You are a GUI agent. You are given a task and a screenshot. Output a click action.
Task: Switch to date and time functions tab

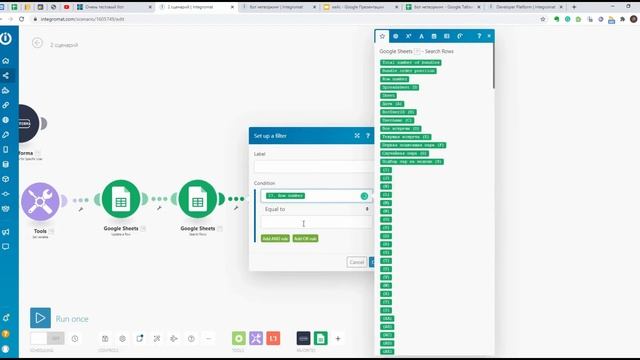(x=434, y=36)
